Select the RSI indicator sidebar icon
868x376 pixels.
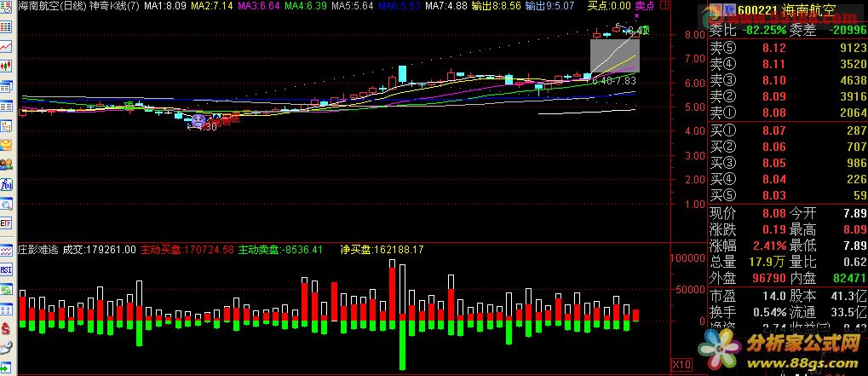point(6,269)
